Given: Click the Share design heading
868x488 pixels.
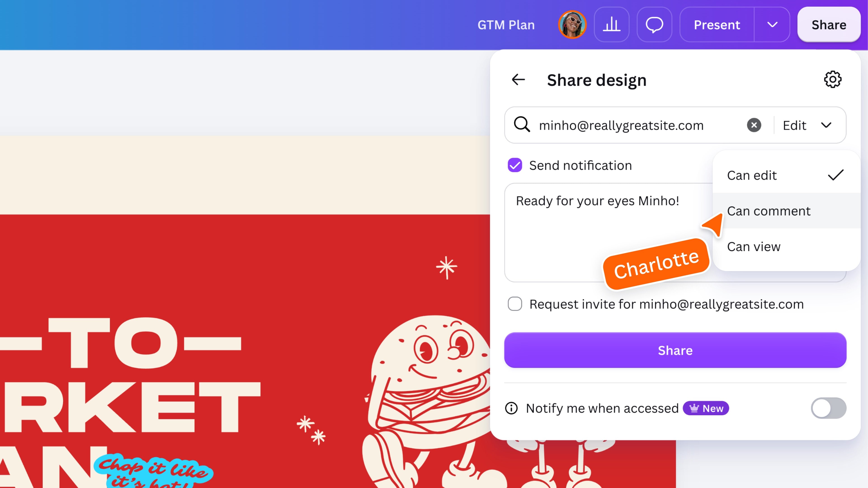Looking at the screenshot, I should (x=597, y=80).
